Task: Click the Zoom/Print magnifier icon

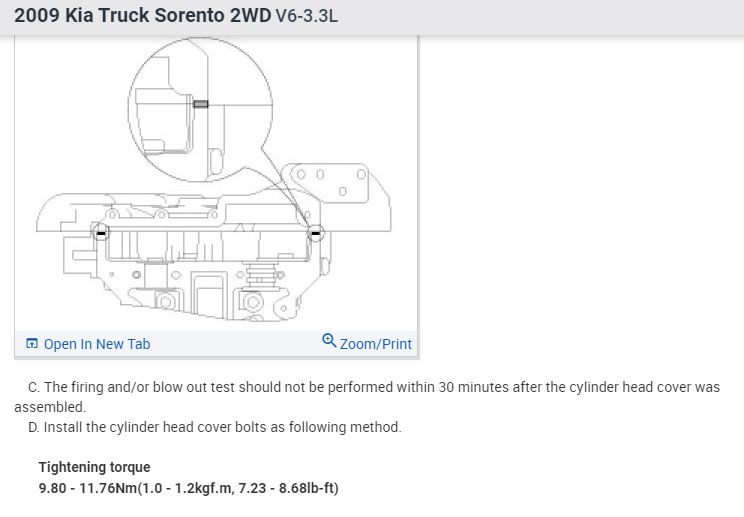Action: (x=329, y=342)
